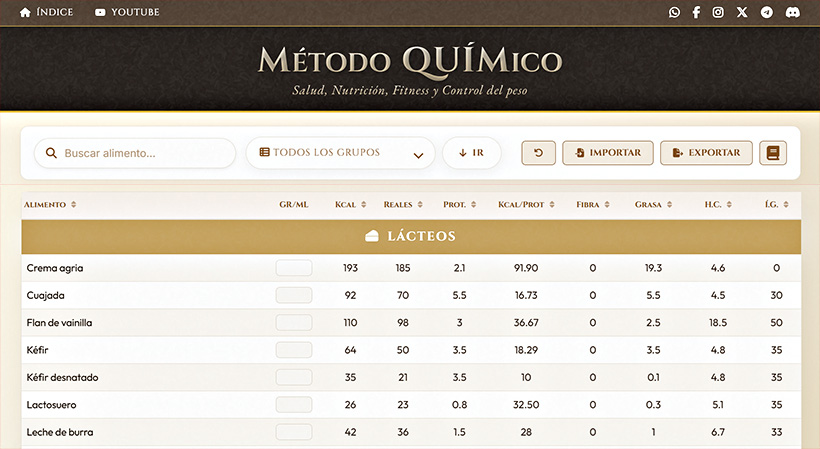Open the Discord server icon
The height and width of the screenshot is (449, 820).
point(792,13)
